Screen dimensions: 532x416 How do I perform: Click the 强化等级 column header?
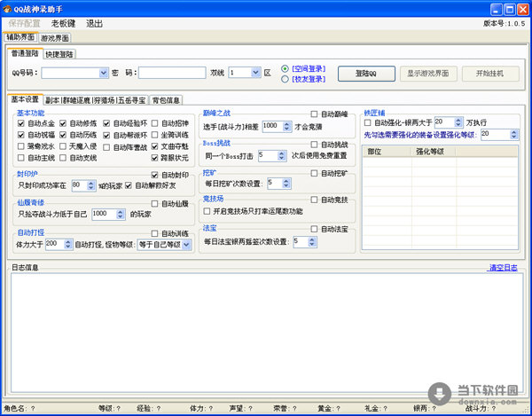pyautogui.click(x=434, y=152)
